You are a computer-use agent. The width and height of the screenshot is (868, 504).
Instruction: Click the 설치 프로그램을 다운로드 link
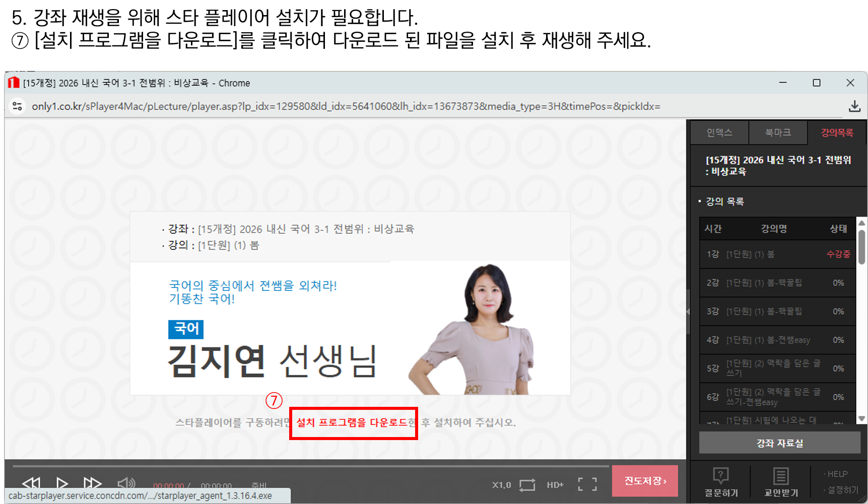pos(355,422)
